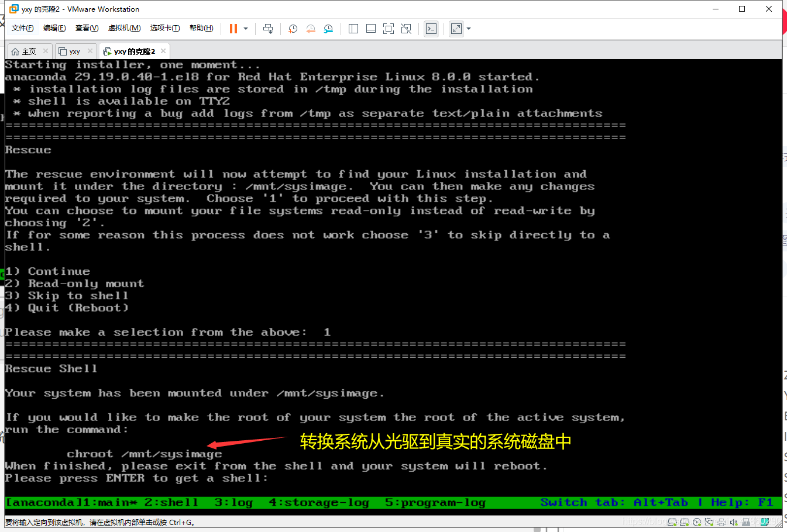The image size is (787, 532).
Task: Close the 主页 tab
Action: coord(46,51)
